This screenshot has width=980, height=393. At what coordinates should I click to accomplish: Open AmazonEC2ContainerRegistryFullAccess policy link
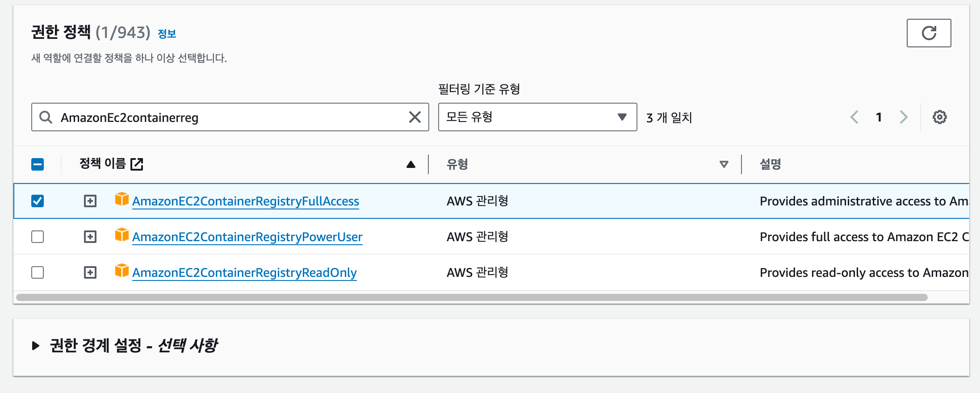click(246, 201)
